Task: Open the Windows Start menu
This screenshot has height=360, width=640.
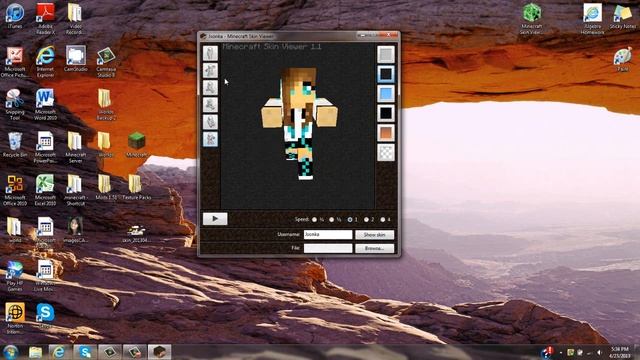Action: tap(11, 352)
